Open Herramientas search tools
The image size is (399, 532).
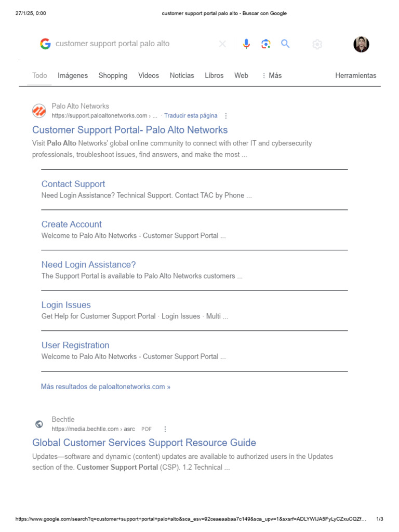(x=355, y=76)
